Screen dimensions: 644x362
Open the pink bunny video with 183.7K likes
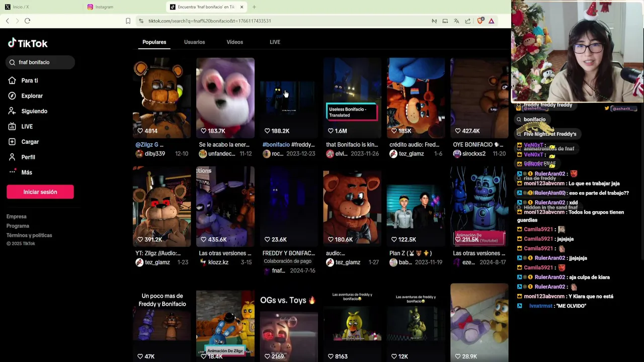[225, 98]
